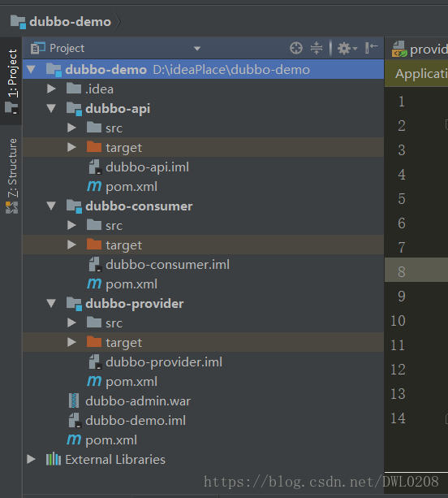Click the orange target folder icon under dubbo-api

(94, 147)
